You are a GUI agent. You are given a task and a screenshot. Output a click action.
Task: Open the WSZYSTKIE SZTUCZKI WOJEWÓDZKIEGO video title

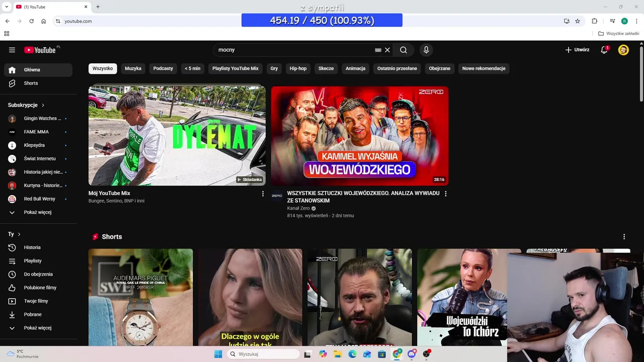pos(363,197)
